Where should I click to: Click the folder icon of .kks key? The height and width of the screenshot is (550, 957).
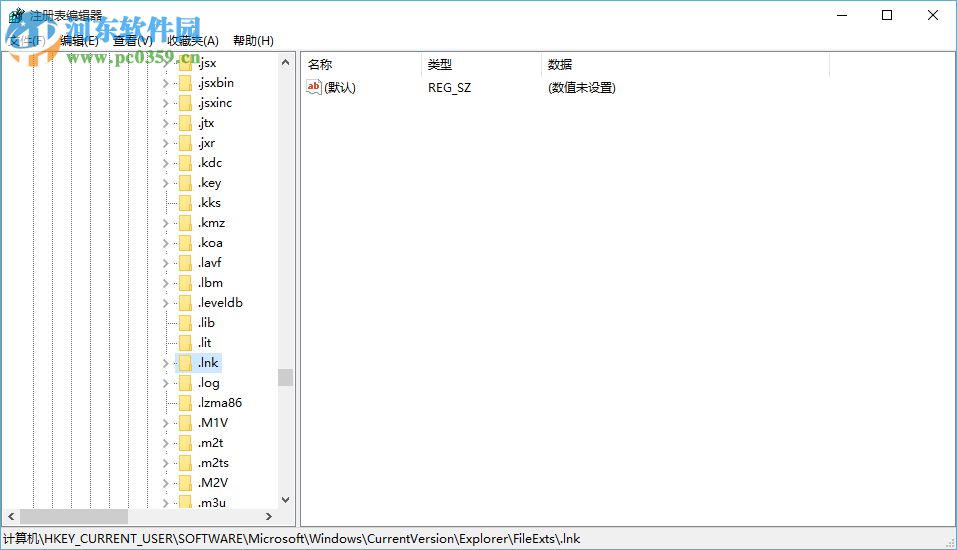pyautogui.click(x=186, y=203)
